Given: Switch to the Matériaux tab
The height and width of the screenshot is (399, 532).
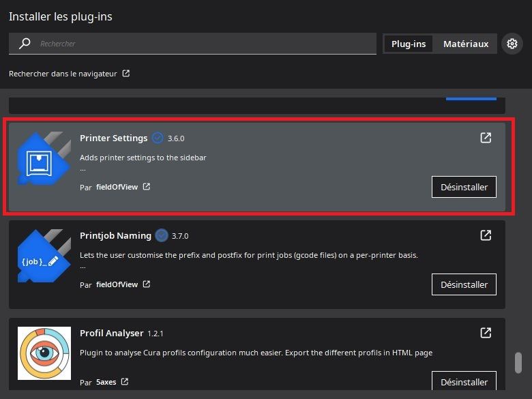Looking at the screenshot, I should pyautogui.click(x=466, y=44).
